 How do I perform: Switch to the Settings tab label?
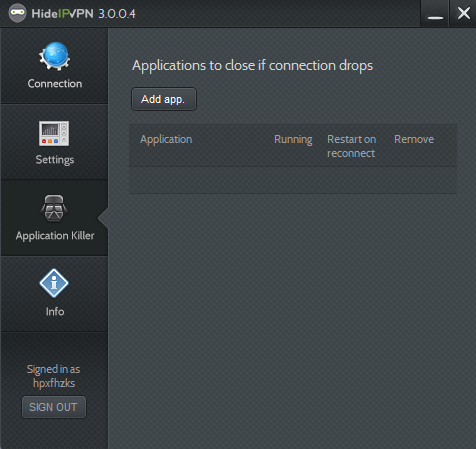click(x=55, y=160)
